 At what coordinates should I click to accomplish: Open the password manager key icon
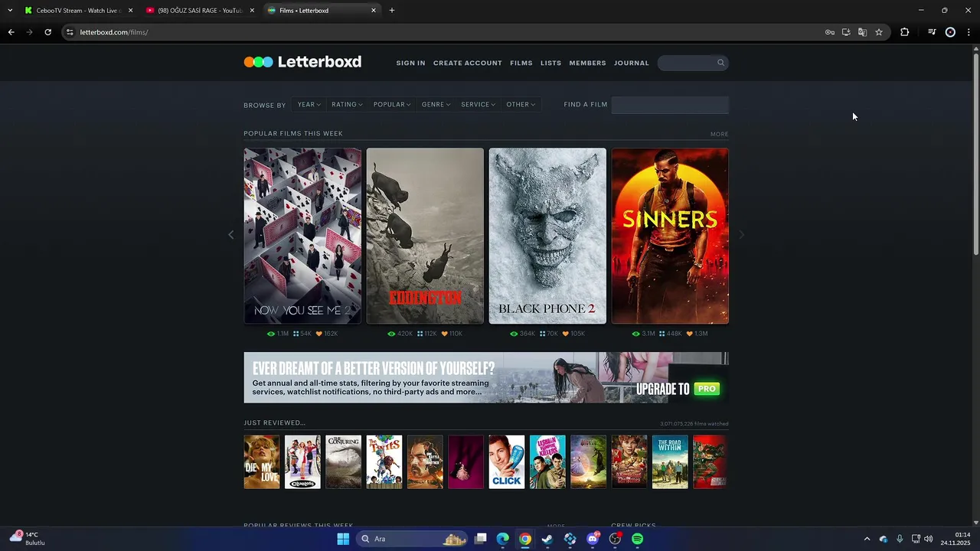[830, 32]
